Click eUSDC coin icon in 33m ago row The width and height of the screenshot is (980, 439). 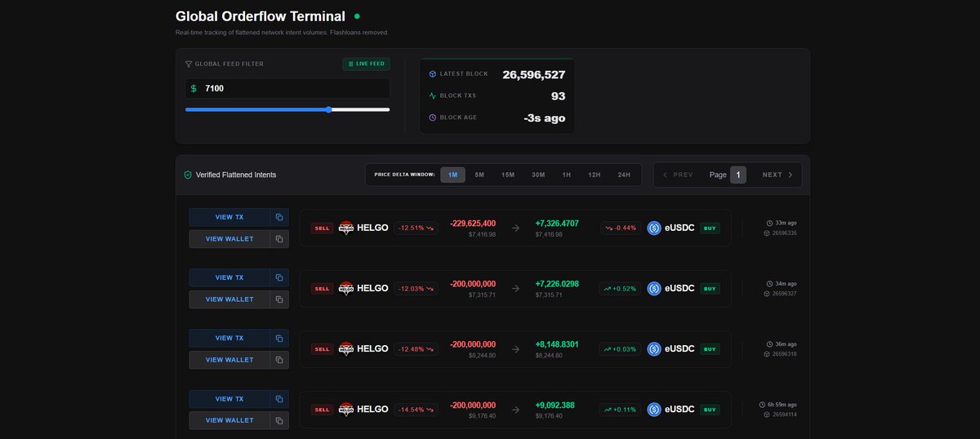[654, 228]
